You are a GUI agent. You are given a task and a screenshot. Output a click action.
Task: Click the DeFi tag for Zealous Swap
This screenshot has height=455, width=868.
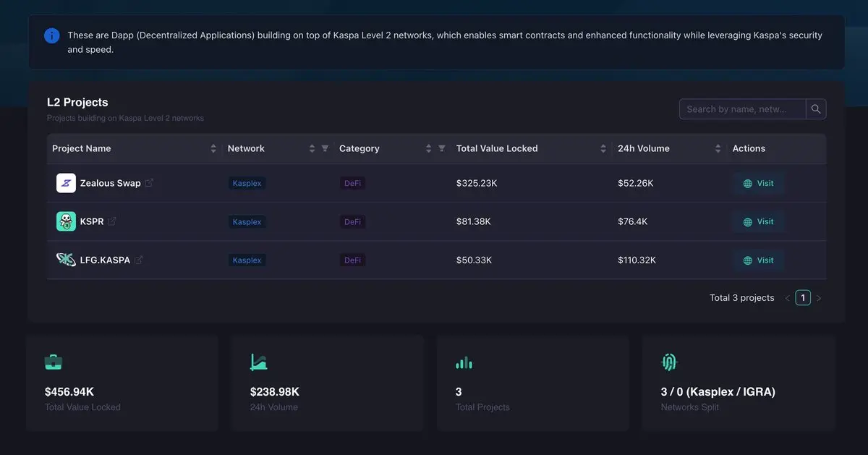pyautogui.click(x=352, y=184)
